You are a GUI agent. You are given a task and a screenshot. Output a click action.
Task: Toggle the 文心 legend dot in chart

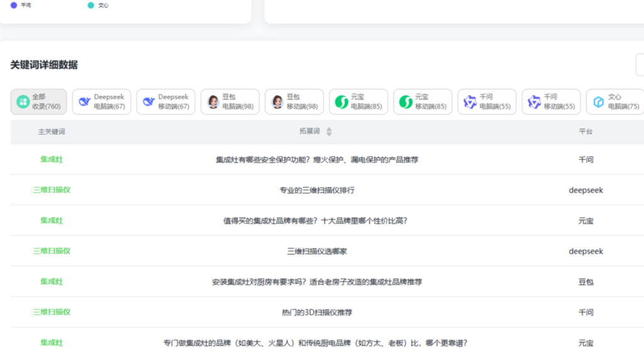(91, 5)
